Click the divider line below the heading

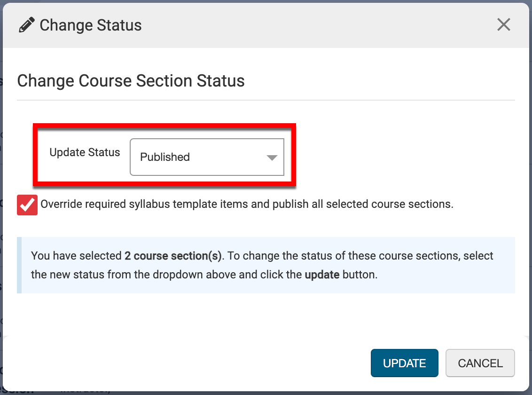(x=266, y=100)
